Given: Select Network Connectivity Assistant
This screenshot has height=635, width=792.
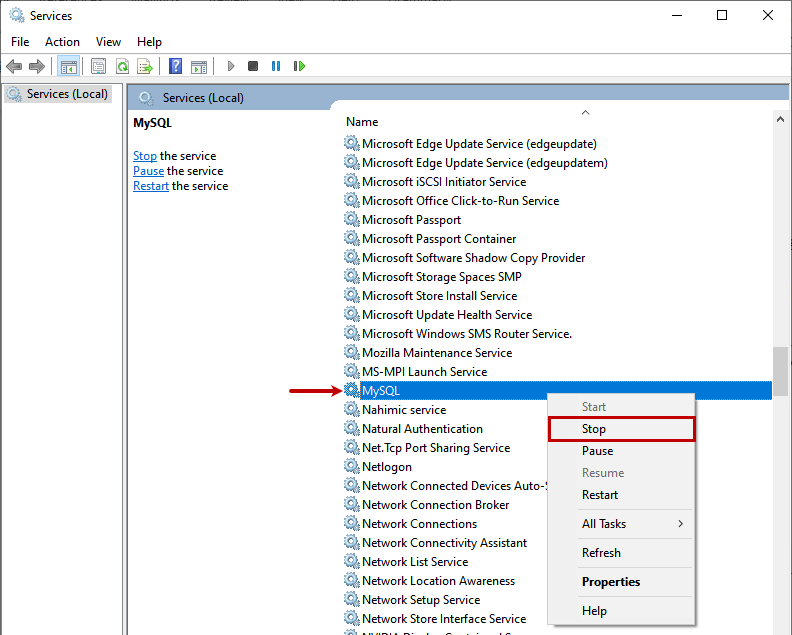Looking at the screenshot, I should pyautogui.click(x=444, y=543).
